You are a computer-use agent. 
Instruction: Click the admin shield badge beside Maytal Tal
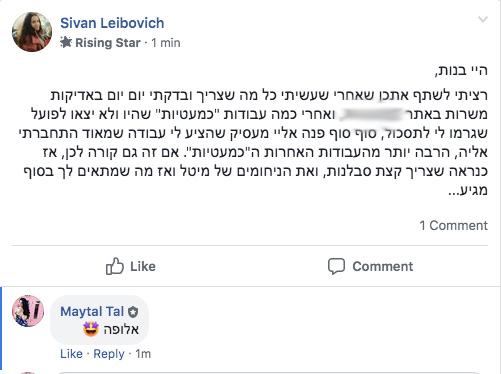point(133,312)
